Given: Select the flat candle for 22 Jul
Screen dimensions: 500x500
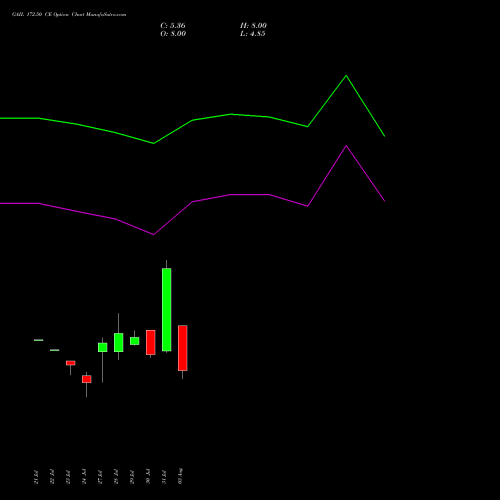Looking at the screenshot, I should 55,350.
